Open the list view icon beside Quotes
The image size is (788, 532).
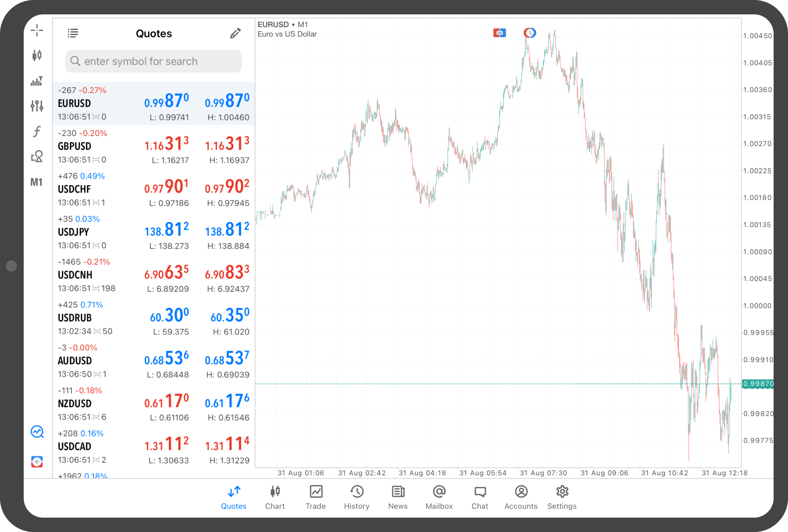(73, 33)
